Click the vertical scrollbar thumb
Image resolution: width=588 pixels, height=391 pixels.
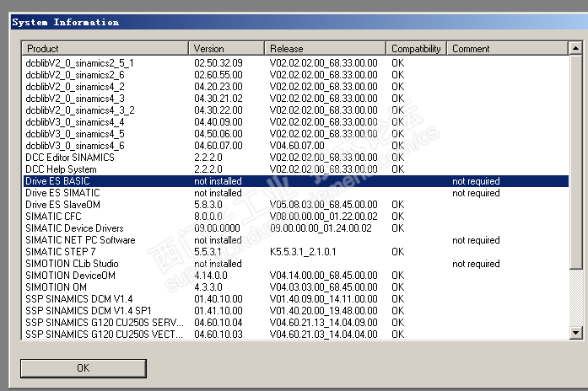pos(576,162)
